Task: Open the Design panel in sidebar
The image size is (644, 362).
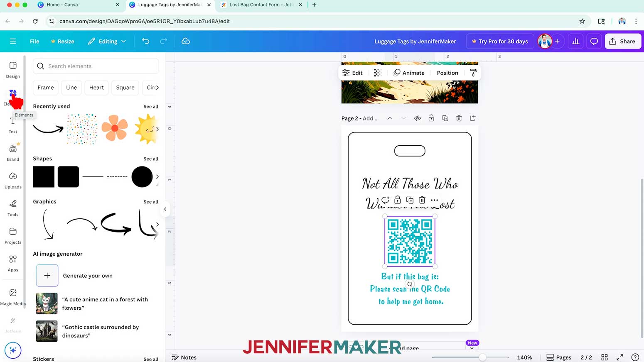Action: pos(13,70)
